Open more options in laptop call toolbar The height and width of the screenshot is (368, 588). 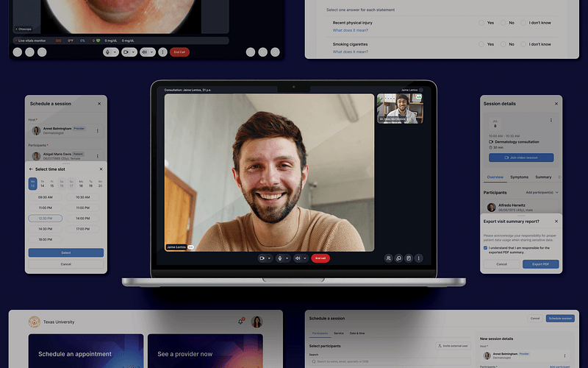pos(419,258)
